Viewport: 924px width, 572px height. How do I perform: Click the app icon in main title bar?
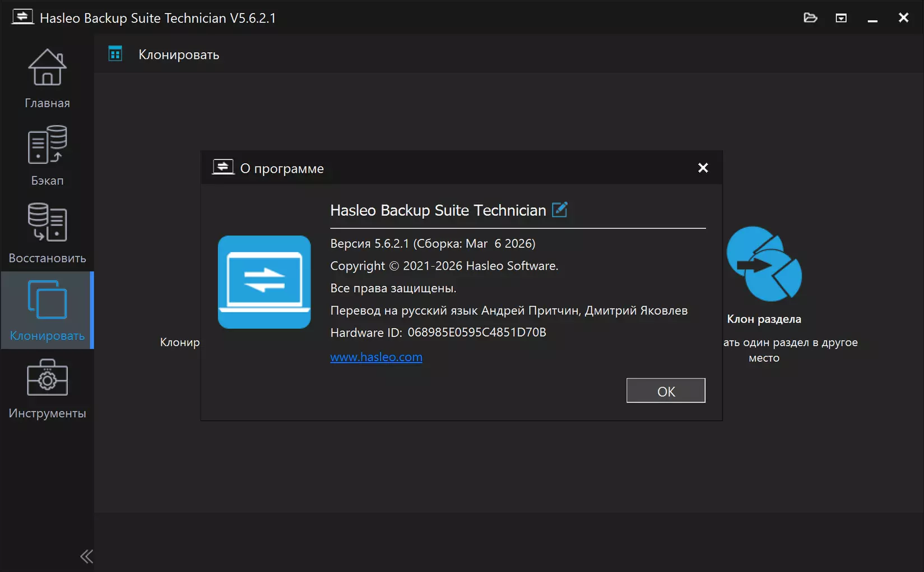[x=22, y=17]
